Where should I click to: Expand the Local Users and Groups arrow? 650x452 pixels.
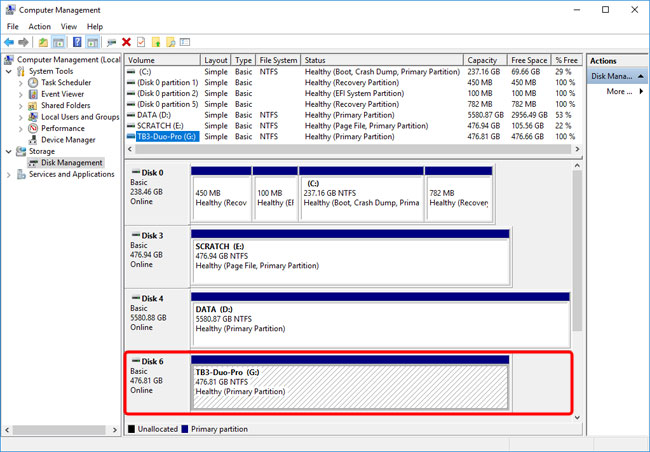pos(21,117)
